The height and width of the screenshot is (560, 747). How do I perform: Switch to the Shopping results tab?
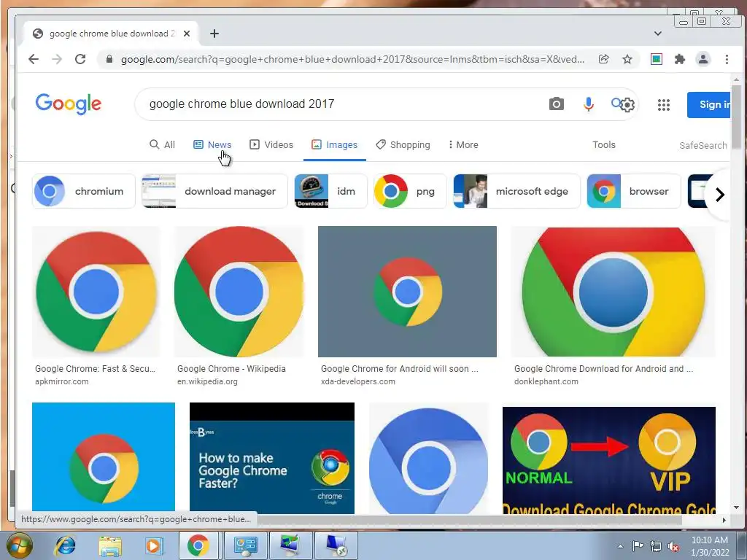(x=403, y=145)
